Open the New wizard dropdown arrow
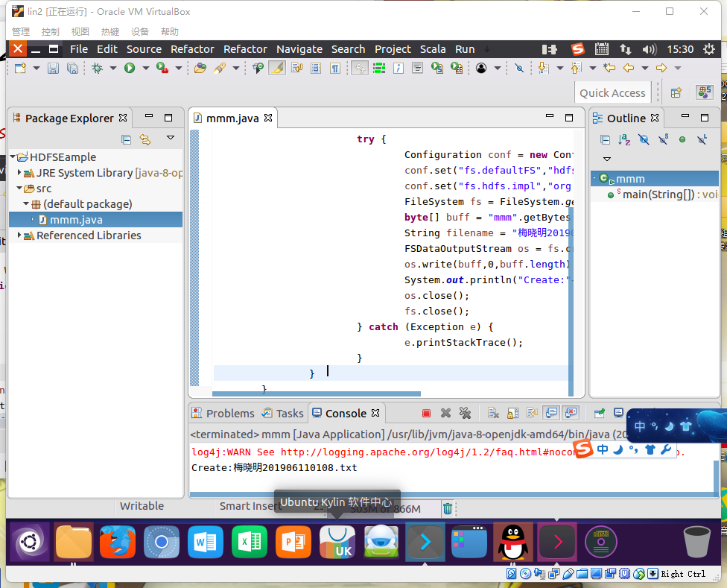 point(36,68)
